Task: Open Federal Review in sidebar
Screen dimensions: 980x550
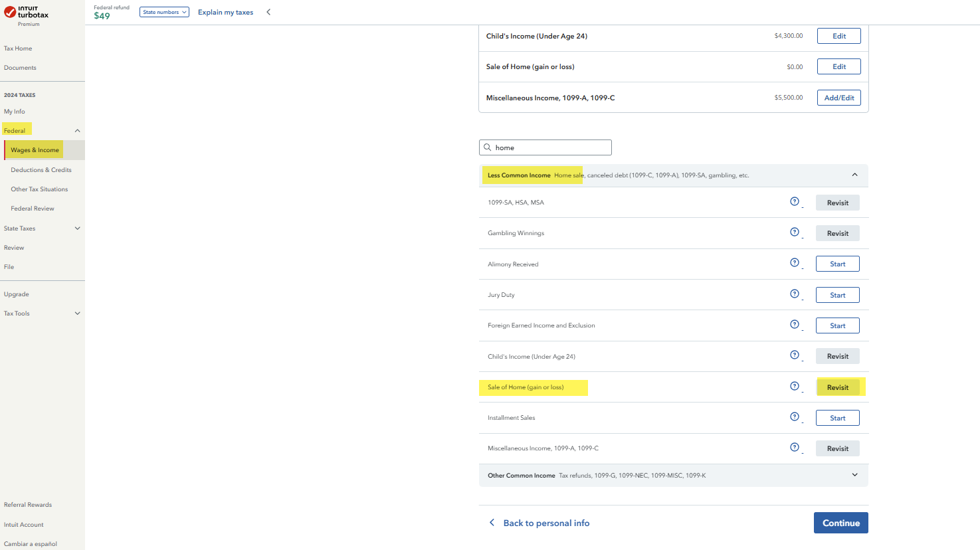Action: pos(33,209)
